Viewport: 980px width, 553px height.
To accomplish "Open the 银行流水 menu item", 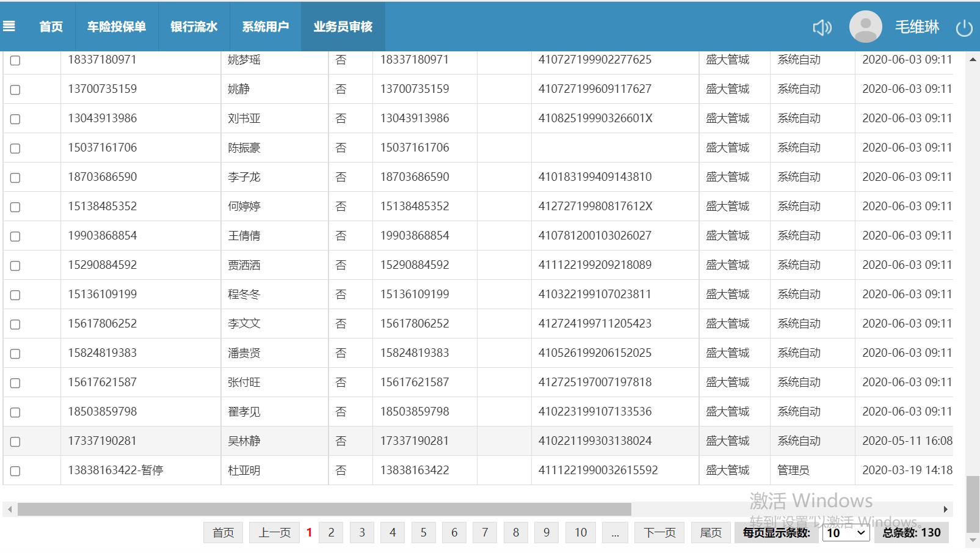I will (x=194, y=27).
